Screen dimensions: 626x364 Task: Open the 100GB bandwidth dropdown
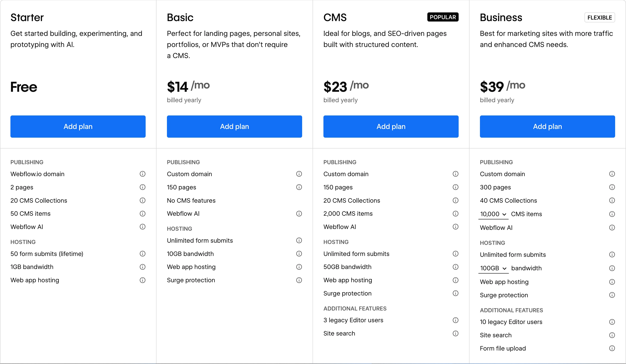[493, 268]
